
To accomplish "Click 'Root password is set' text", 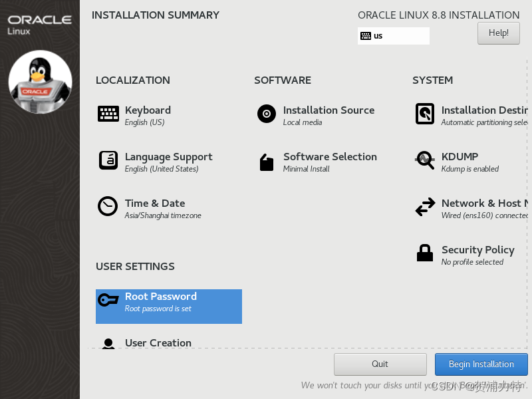I will pyautogui.click(x=158, y=309).
